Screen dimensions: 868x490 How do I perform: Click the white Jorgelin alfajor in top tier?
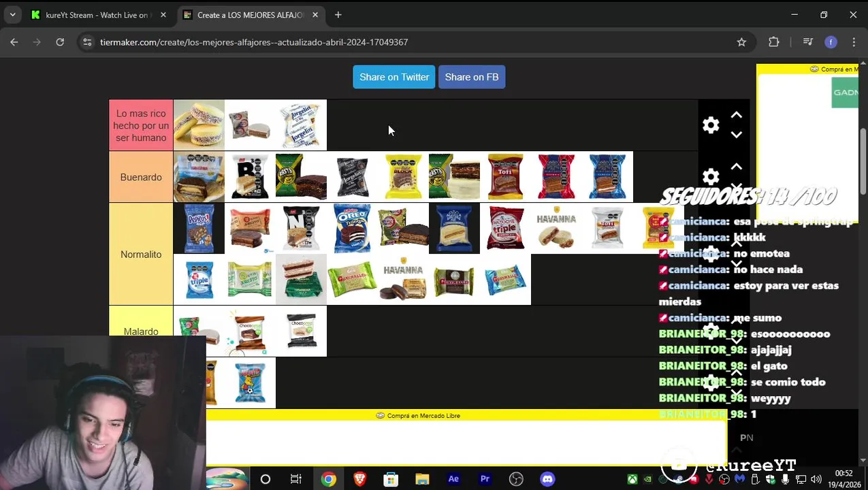click(x=301, y=125)
